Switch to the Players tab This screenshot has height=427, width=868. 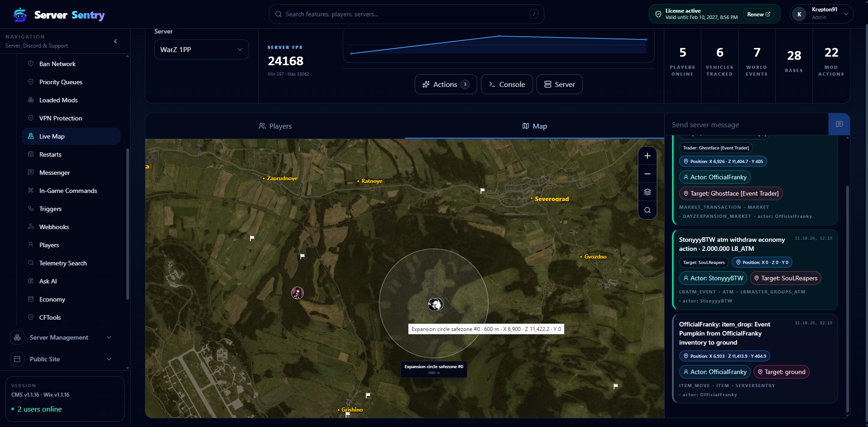click(x=275, y=126)
